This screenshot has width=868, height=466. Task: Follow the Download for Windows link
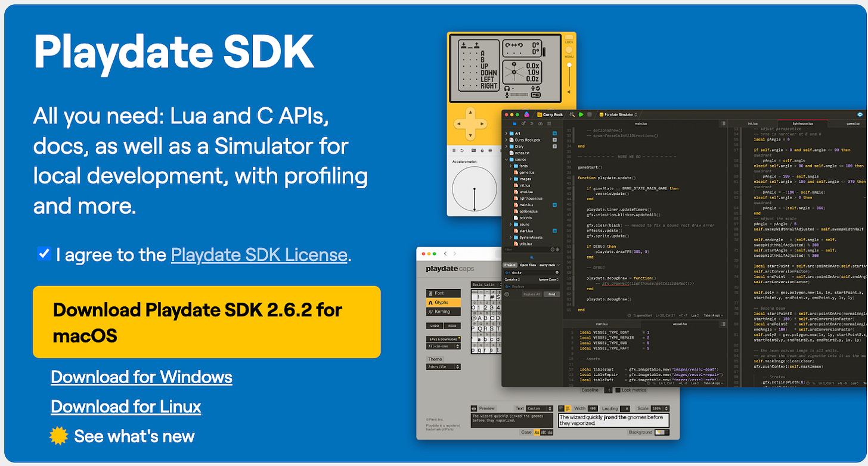[142, 377]
